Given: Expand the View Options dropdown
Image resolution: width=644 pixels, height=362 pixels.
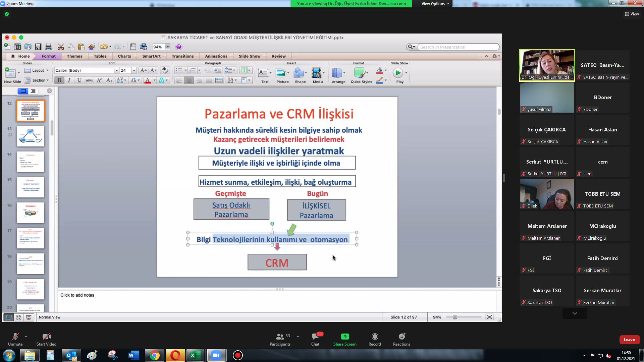Looking at the screenshot, I should [x=435, y=4].
